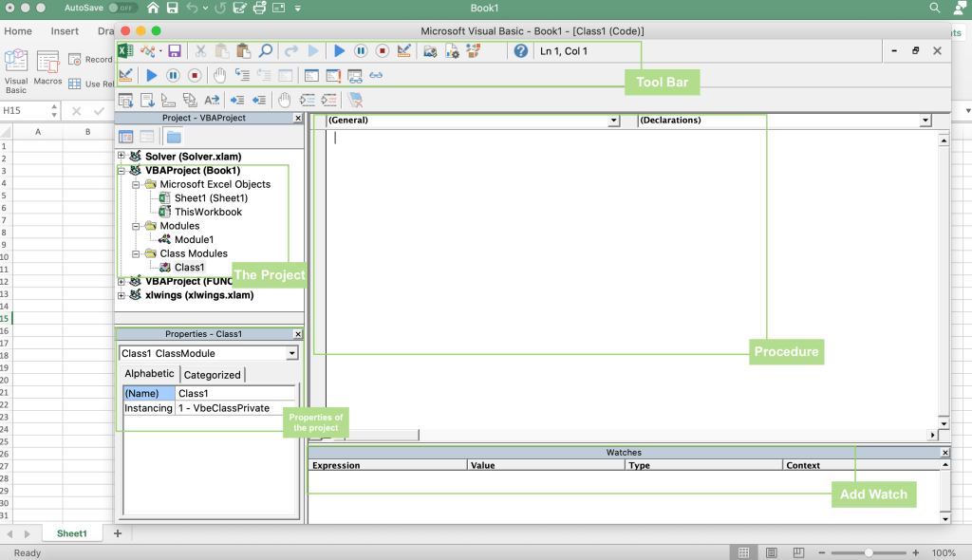Open the Class1 ClassModule properties dropdown
The width and height of the screenshot is (972, 560).
(291, 353)
